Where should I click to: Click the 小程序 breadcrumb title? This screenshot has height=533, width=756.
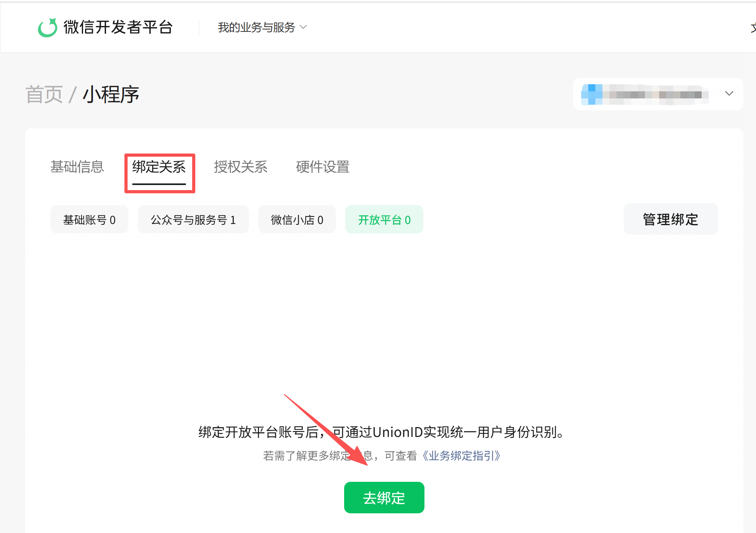[x=111, y=94]
